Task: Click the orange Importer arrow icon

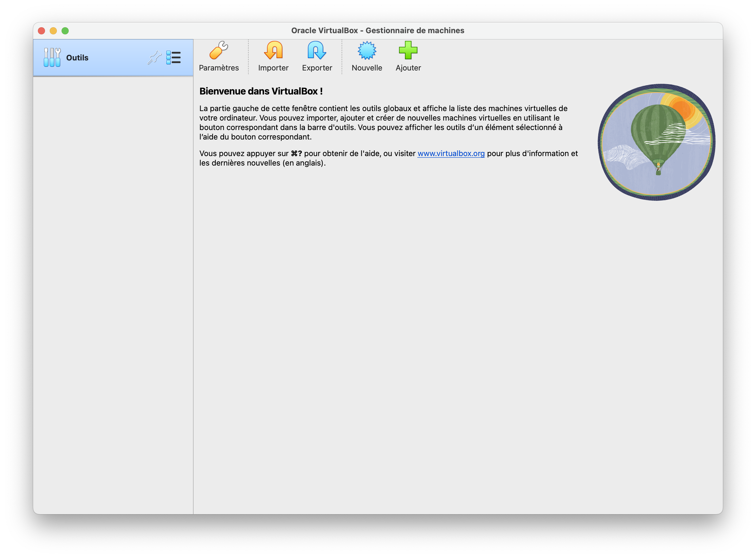Action: point(273,51)
